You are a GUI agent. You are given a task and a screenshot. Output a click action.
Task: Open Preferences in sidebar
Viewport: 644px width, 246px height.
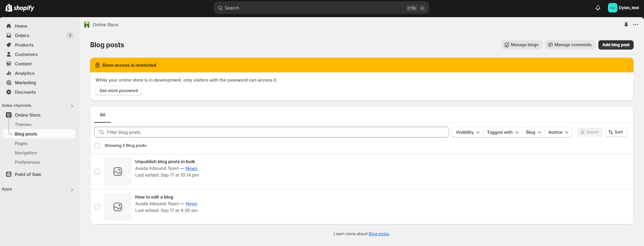27,162
